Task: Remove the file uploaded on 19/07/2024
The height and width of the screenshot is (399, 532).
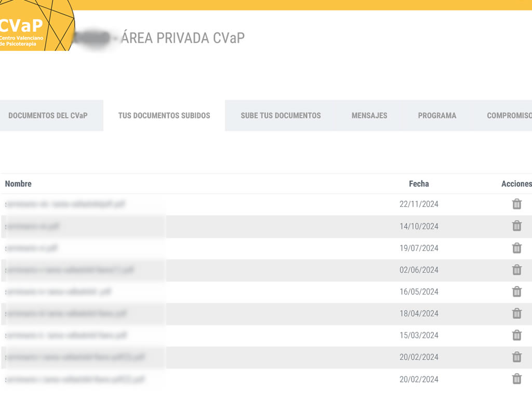Action: (x=516, y=248)
